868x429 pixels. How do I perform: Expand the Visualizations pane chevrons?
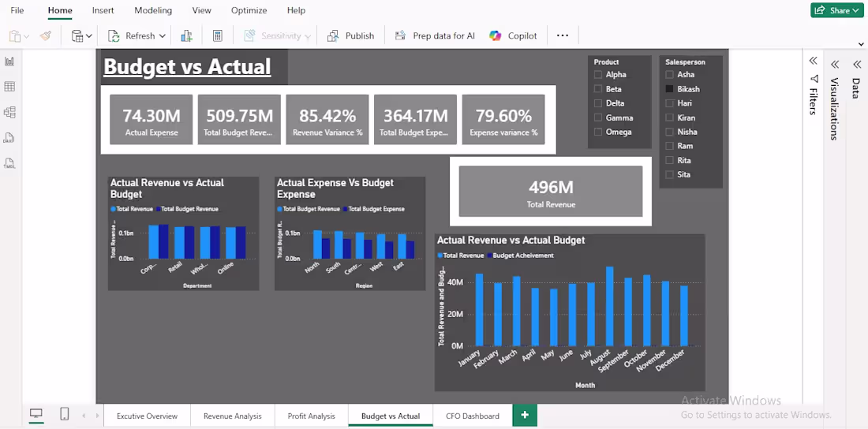click(835, 64)
